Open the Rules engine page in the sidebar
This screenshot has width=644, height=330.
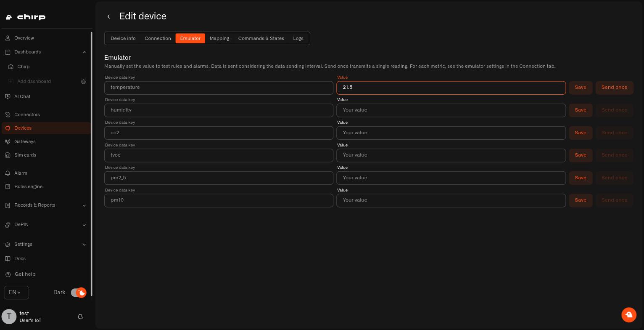(x=28, y=186)
